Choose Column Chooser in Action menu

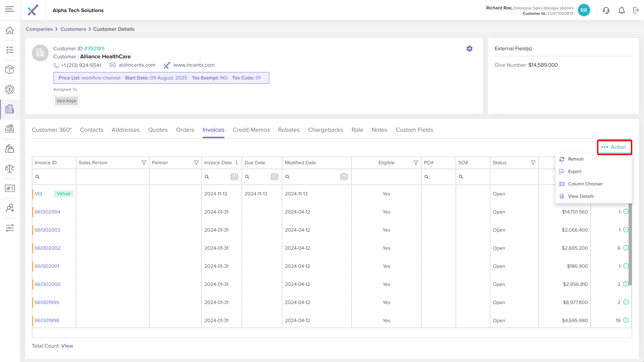[x=585, y=184]
